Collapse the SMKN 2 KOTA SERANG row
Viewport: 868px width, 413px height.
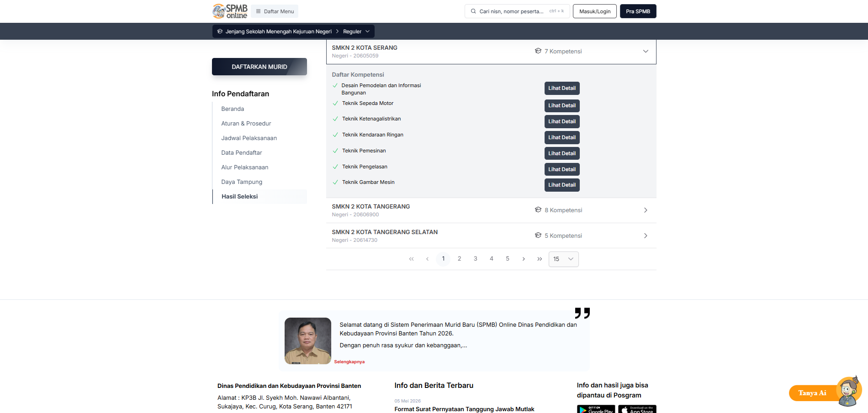click(646, 51)
